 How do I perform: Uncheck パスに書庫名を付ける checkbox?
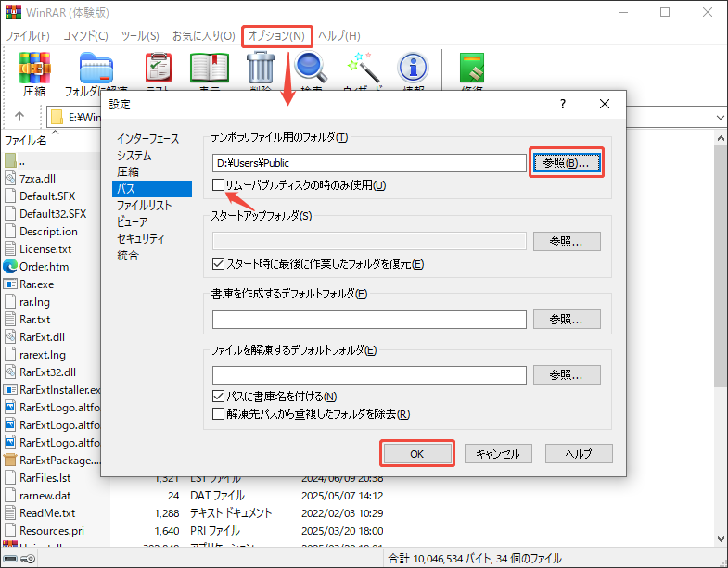coord(218,397)
